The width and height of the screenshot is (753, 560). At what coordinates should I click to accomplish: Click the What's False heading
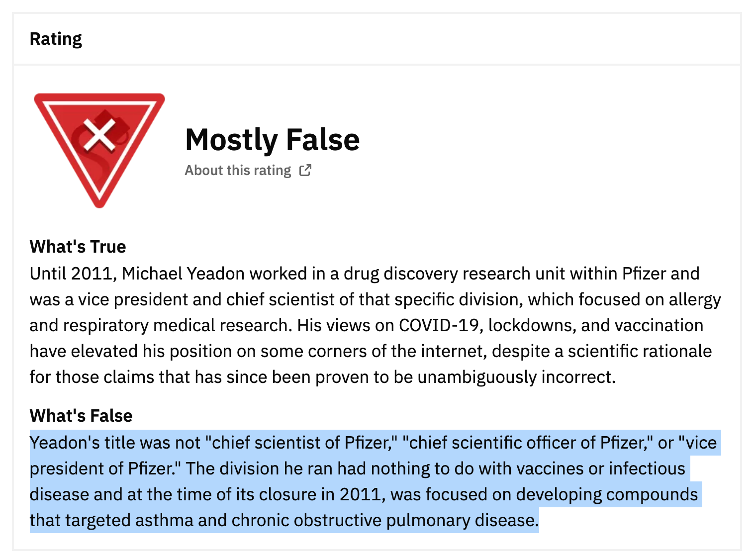[x=81, y=416]
